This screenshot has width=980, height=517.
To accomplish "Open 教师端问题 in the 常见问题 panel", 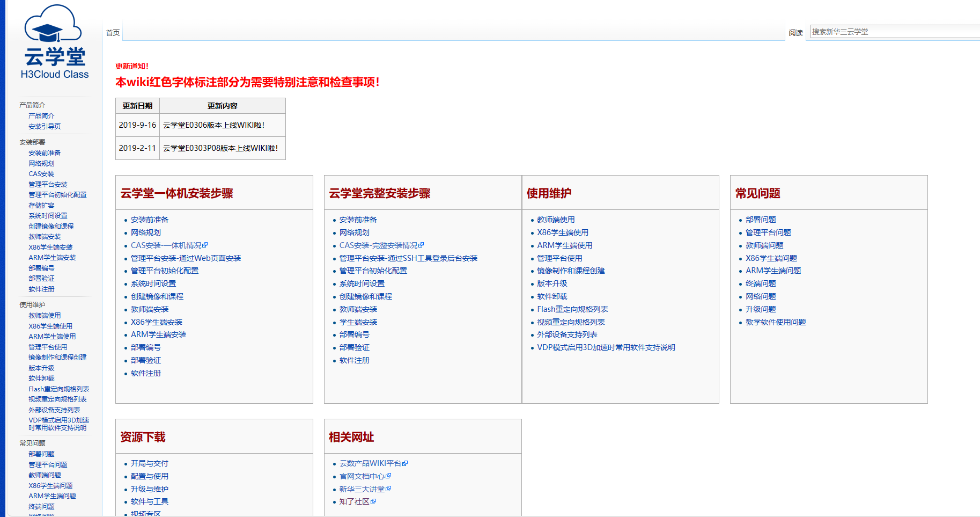I will (764, 245).
